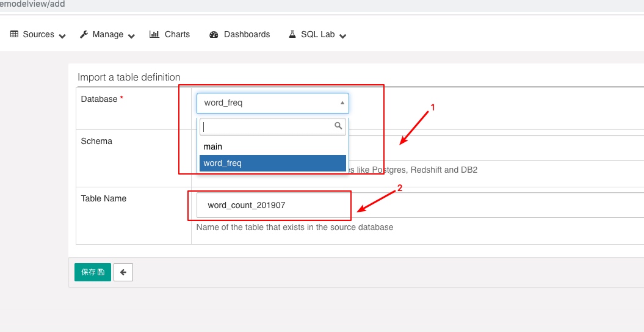Click the Sources table grid icon
644x332 pixels.
[14, 34]
